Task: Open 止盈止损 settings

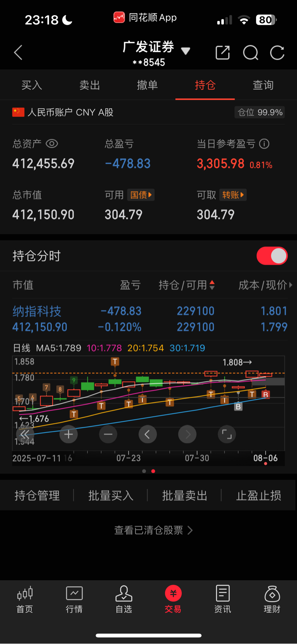Action: point(259,495)
